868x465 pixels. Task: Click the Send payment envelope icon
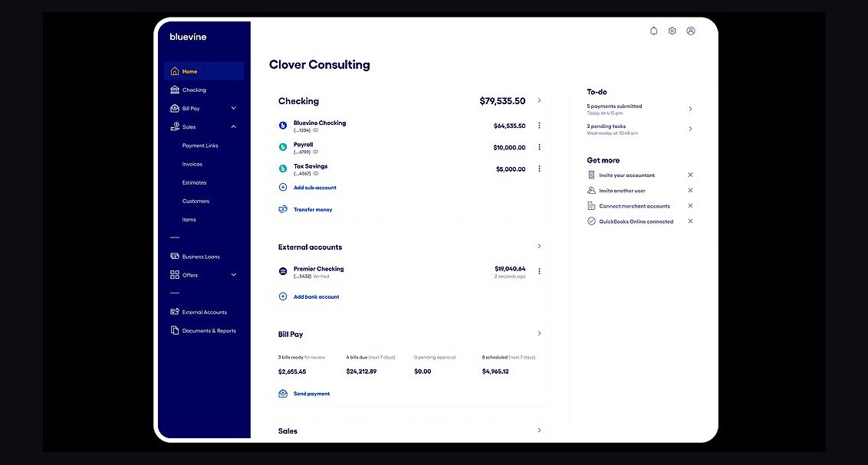283,394
